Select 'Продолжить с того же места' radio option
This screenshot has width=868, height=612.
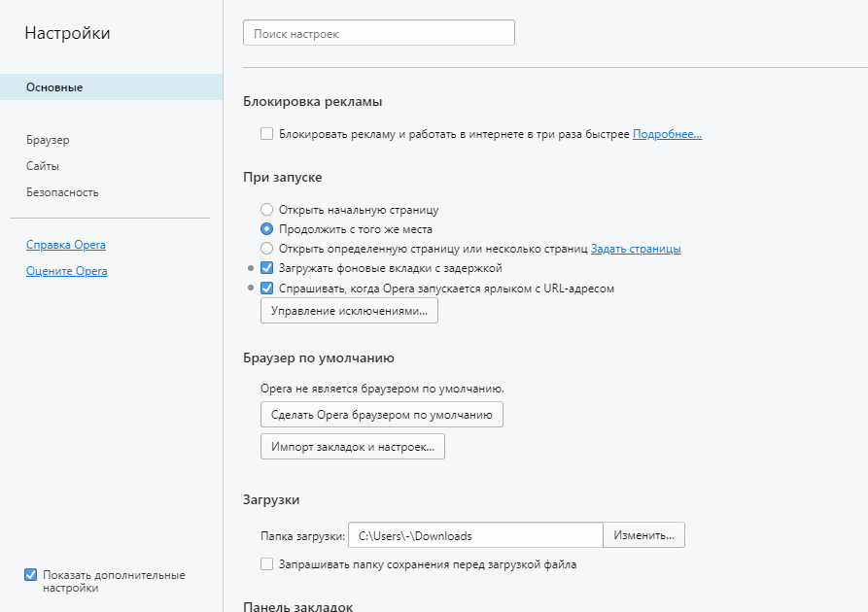(x=267, y=229)
